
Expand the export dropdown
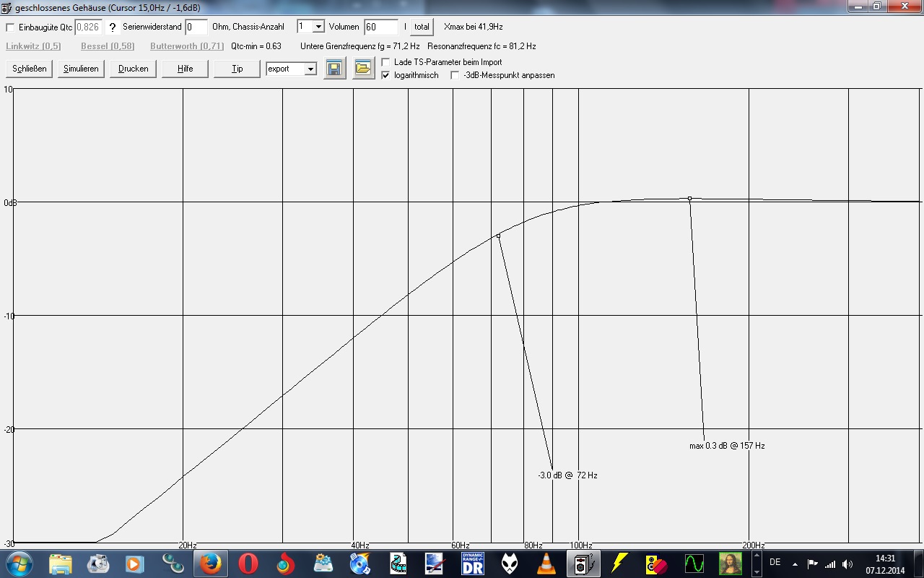310,69
